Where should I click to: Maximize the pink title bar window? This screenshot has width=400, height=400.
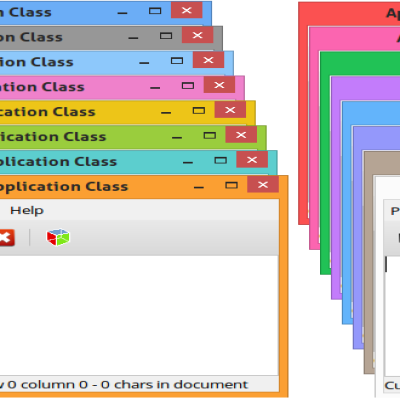[x=188, y=86]
